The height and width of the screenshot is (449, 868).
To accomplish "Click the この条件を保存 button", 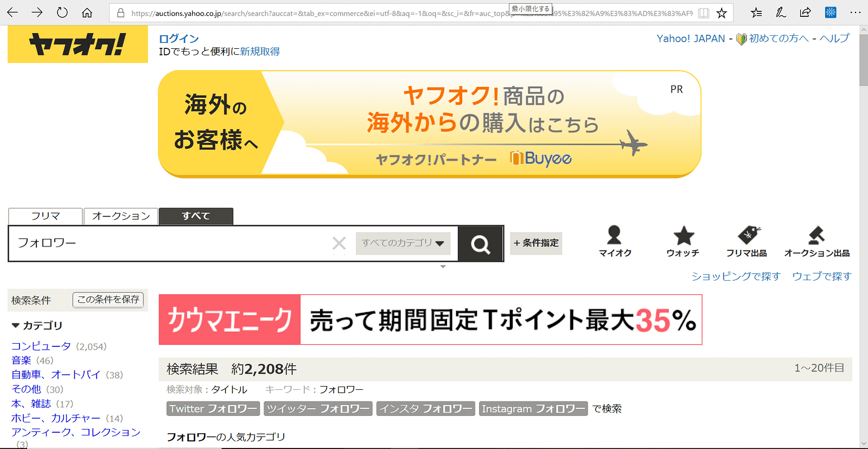I will coord(108,300).
